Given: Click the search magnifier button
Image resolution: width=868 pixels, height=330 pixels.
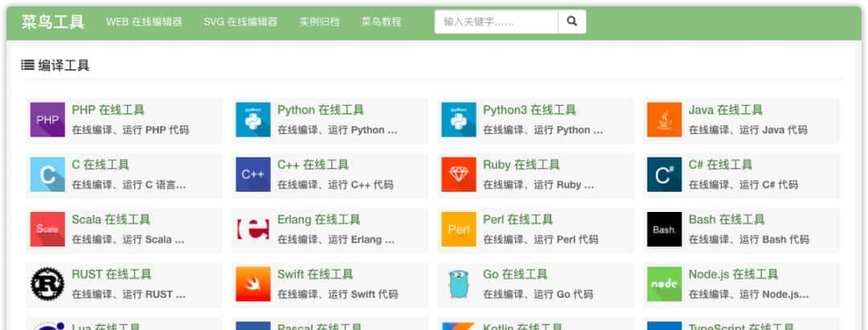Looking at the screenshot, I should [x=572, y=22].
